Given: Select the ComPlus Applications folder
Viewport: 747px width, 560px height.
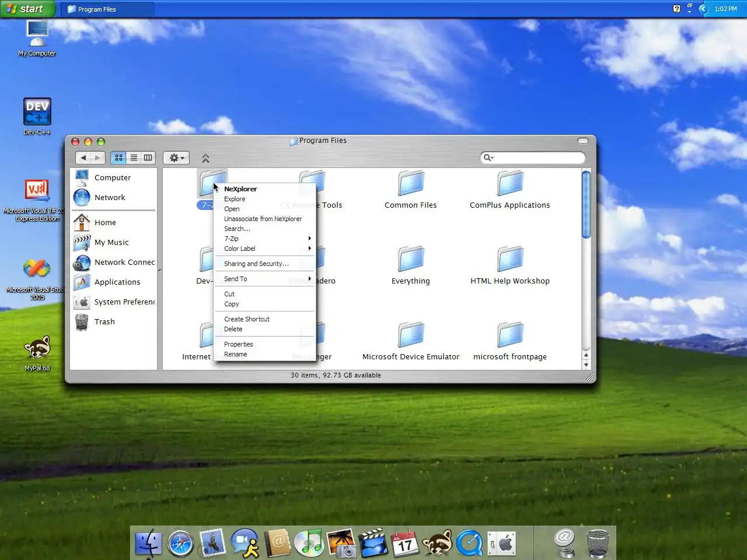Looking at the screenshot, I should [510, 190].
